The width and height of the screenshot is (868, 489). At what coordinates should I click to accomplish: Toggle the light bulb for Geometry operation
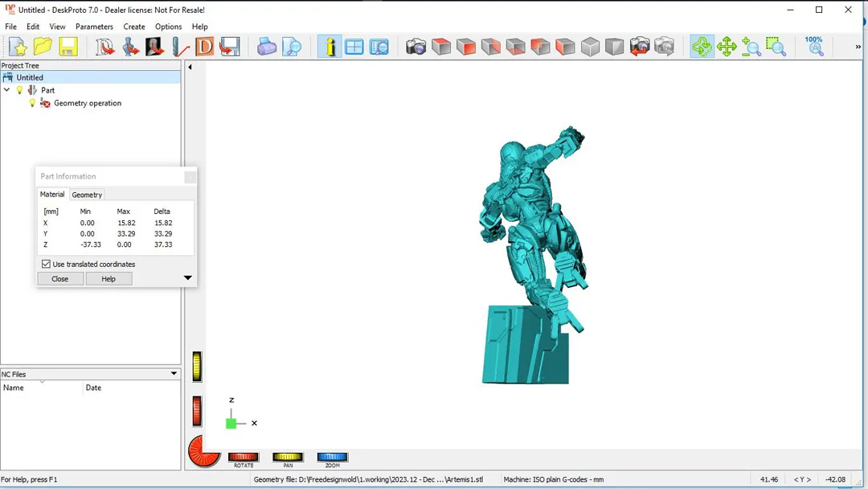click(32, 103)
